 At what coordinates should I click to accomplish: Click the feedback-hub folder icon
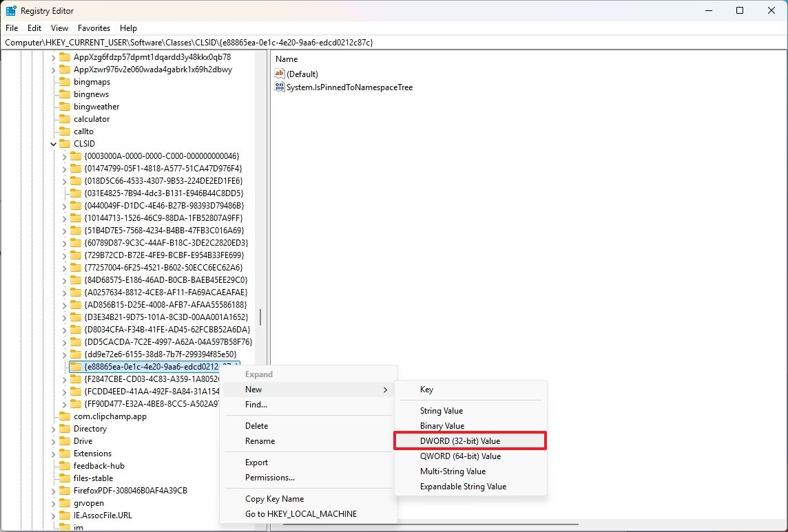pos(66,465)
